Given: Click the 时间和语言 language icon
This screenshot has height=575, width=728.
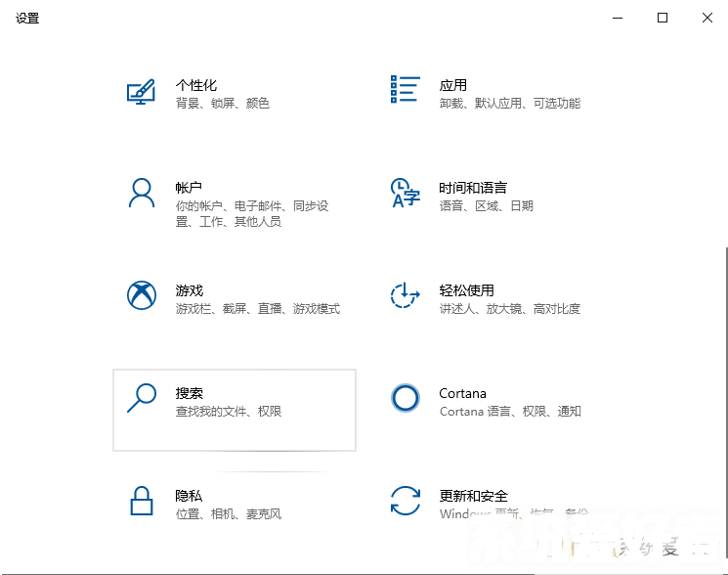Looking at the screenshot, I should (405, 193).
